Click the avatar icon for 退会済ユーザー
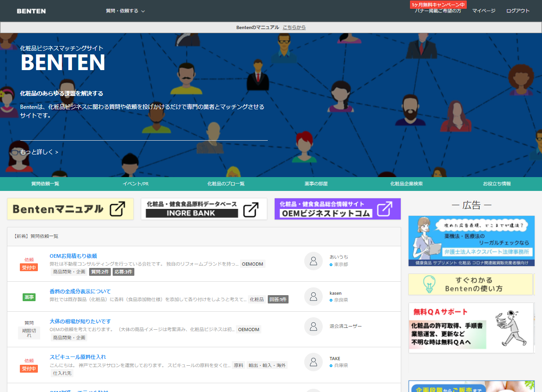The image size is (542, 392). 313,327
